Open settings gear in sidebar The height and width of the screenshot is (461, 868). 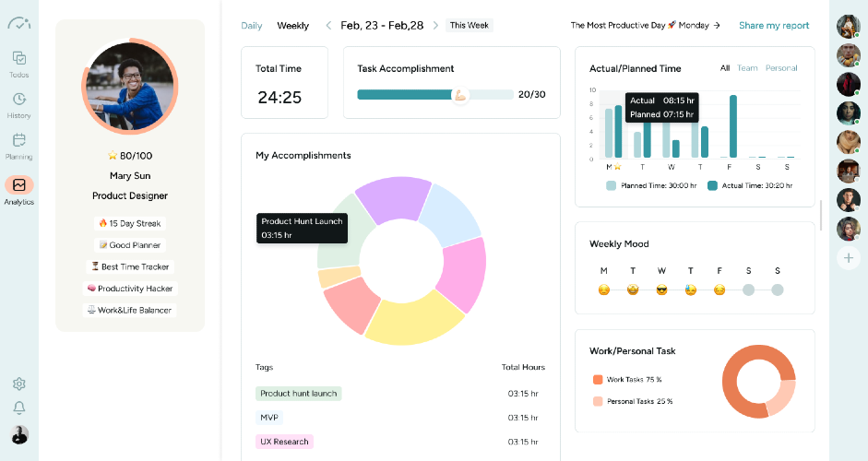pos(18,384)
